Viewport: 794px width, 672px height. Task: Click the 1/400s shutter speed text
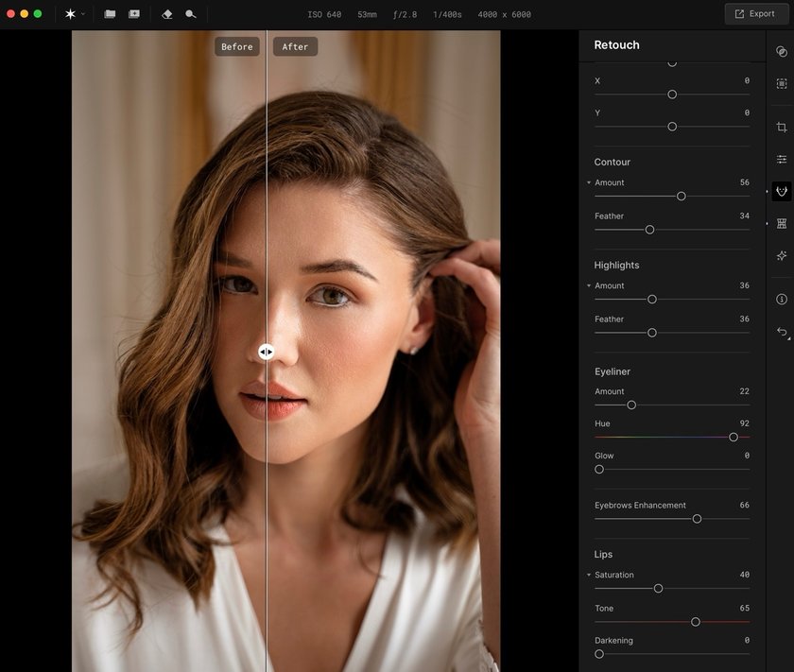tap(447, 15)
